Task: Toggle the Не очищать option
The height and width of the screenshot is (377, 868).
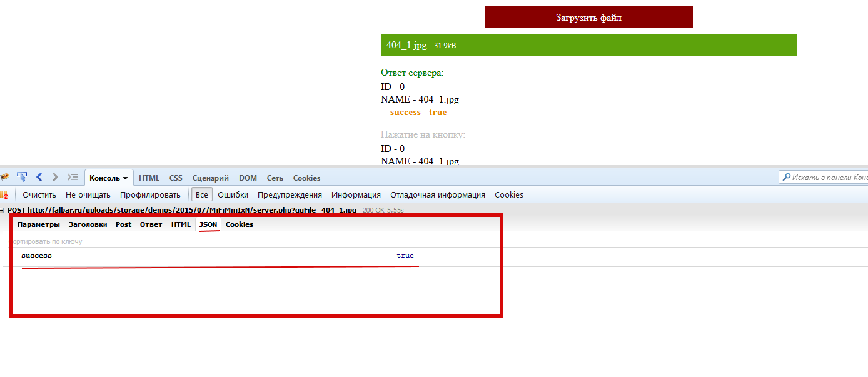Action: (88, 194)
